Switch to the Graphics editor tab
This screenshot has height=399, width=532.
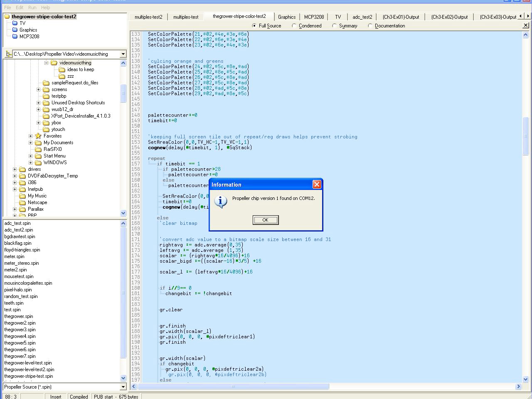pyautogui.click(x=287, y=17)
